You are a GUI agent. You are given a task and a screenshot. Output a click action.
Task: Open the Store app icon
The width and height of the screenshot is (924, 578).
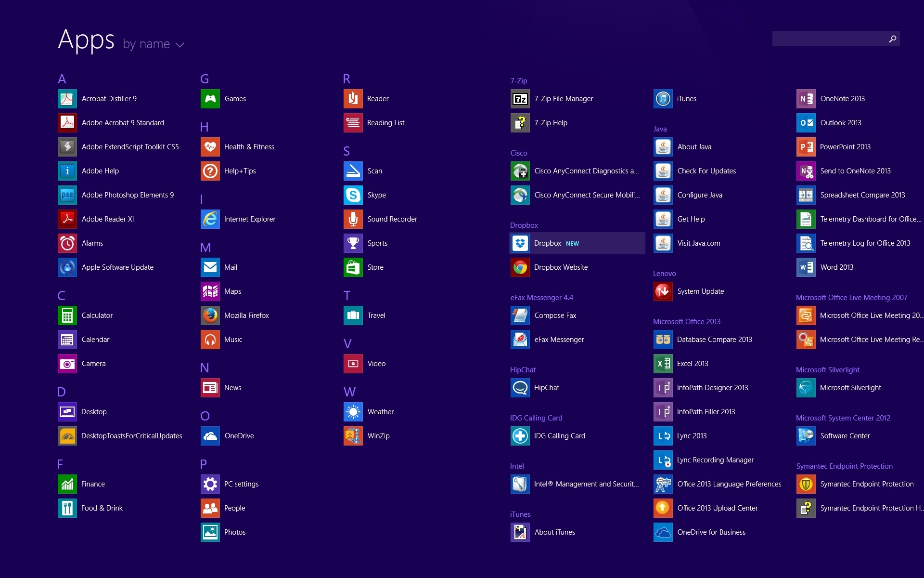coord(353,267)
